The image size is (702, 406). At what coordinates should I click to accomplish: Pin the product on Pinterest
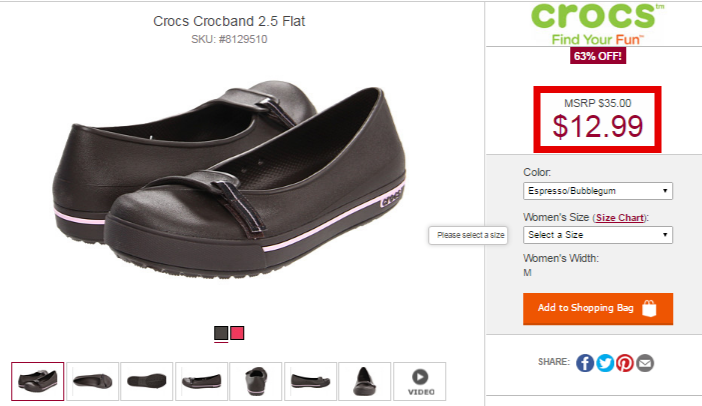[x=625, y=363]
